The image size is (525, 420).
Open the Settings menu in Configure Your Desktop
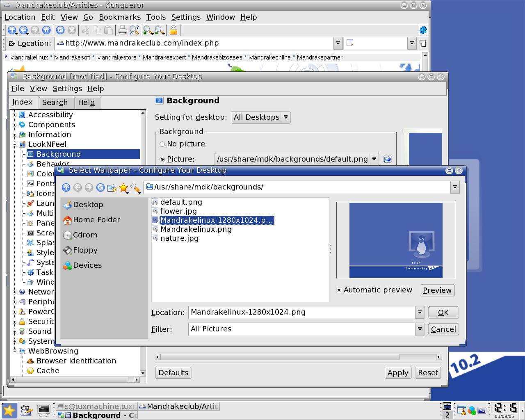click(x=67, y=89)
